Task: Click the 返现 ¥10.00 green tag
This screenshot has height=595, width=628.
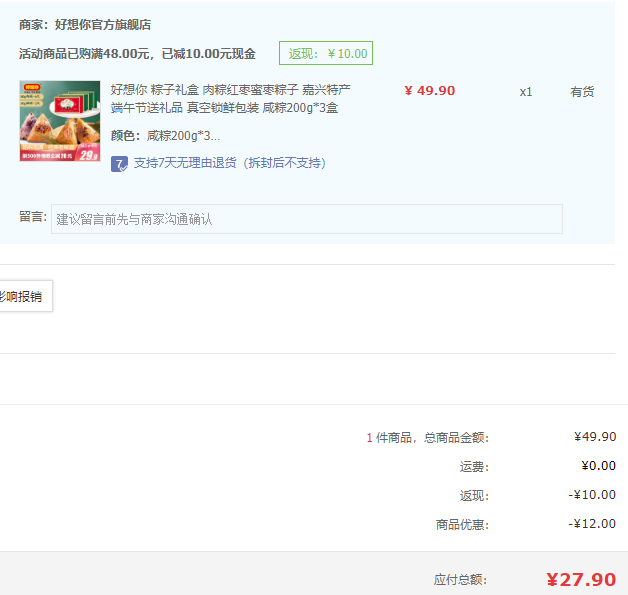Action: click(326, 53)
